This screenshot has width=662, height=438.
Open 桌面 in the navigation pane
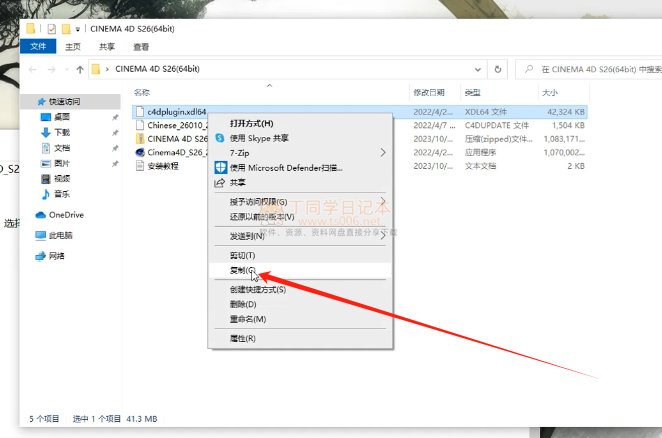click(x=62, y=117)
